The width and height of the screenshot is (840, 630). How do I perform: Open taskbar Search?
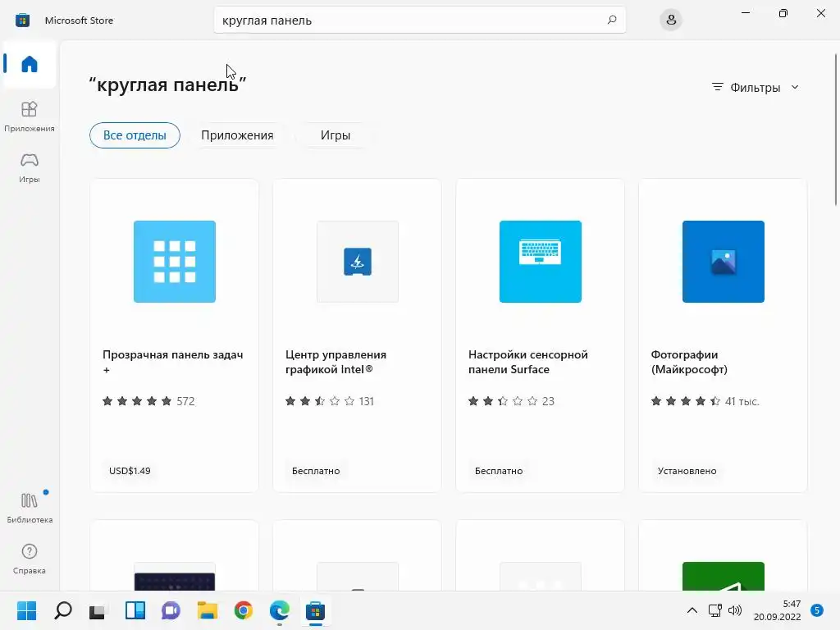click(x=62, y=610)
